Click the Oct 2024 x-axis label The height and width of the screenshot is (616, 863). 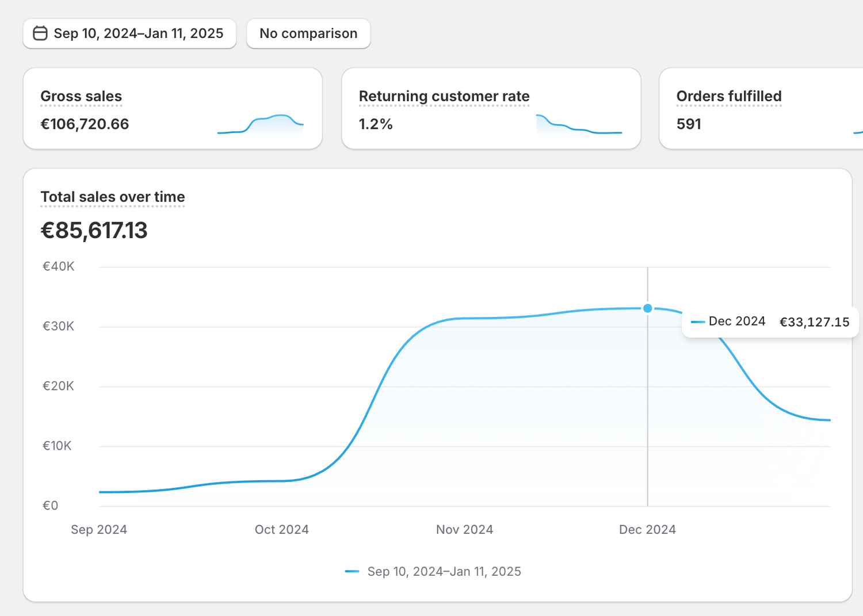pos(281,529)
